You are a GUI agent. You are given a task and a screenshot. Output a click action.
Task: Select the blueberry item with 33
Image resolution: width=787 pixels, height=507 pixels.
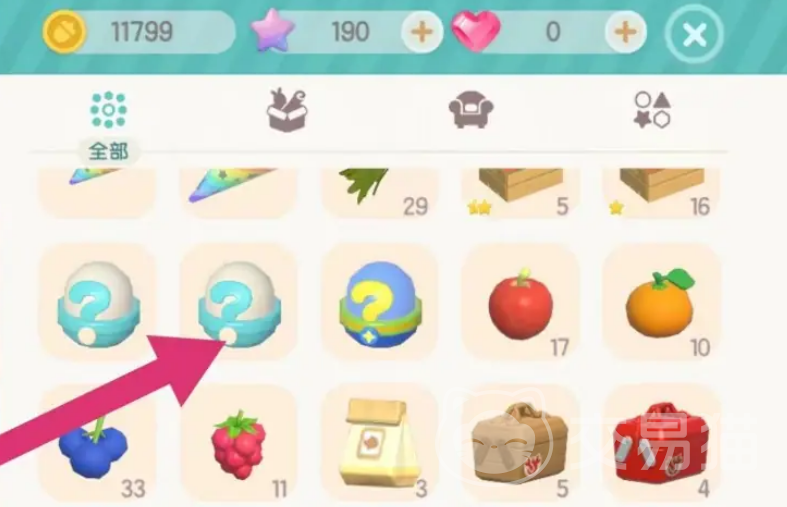[x=98, y=444]
